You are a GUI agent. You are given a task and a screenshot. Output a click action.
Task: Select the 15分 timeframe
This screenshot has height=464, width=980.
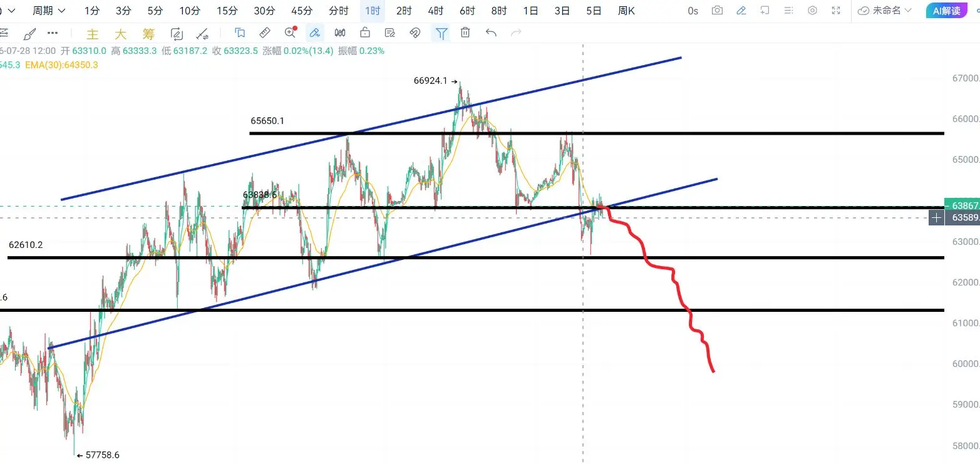[227, 11]
